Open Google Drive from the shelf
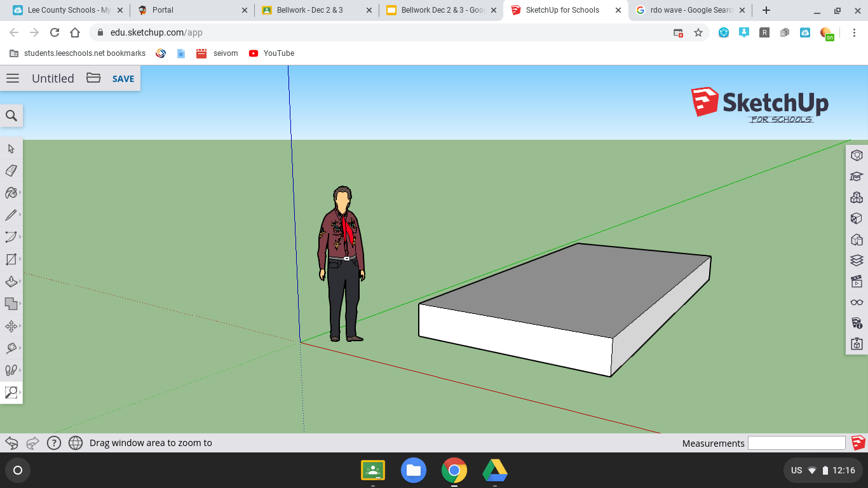 pos(494,471)
